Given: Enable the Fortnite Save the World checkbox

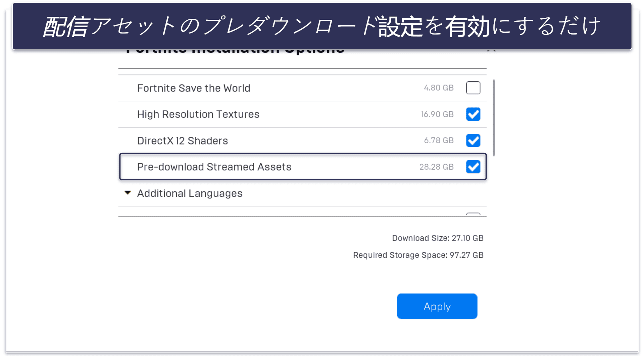Looking at the screenshot, I should [473, 88].
